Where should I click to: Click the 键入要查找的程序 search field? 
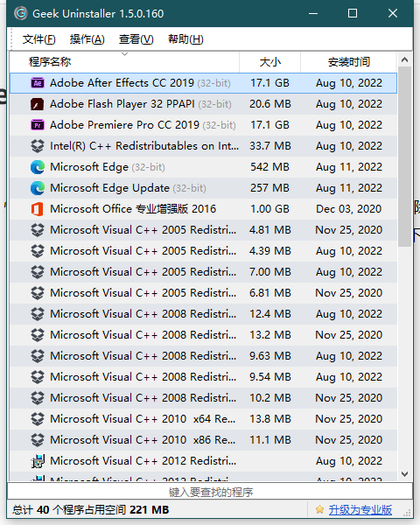[210, 492]
